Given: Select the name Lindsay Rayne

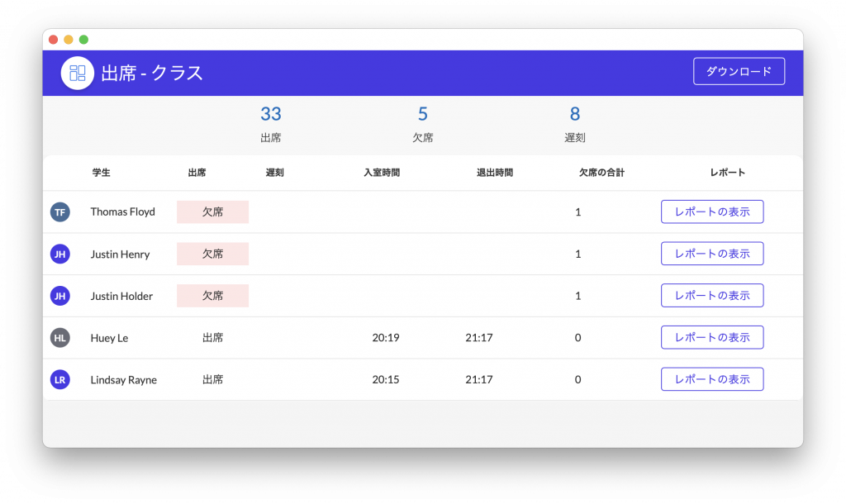Looking at the screenshot, I should 124,380.
